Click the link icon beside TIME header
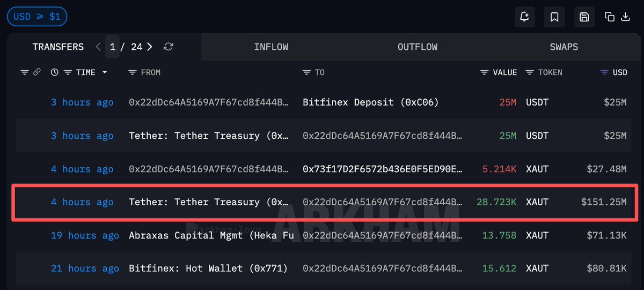Screen dimensions: 644x290 coord(37,72)
